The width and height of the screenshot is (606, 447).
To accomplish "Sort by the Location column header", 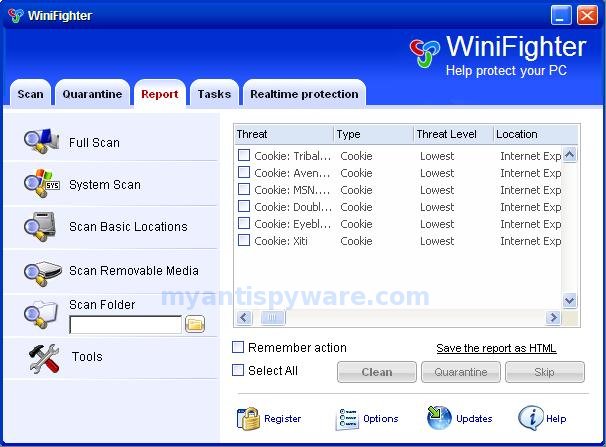I will pos(536,134).
